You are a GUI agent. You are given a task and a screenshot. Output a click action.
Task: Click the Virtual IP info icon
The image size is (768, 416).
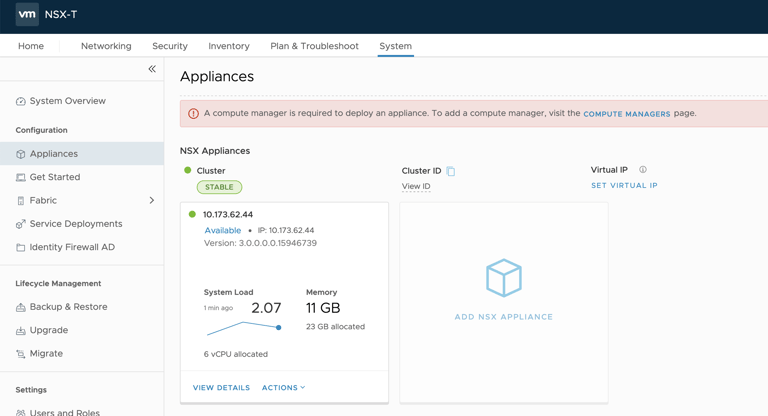[643, 170]
